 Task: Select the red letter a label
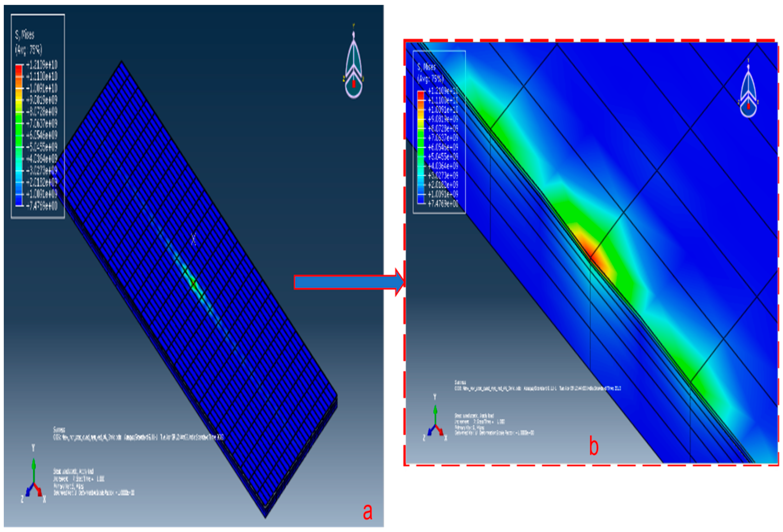[x=368, y=512]
